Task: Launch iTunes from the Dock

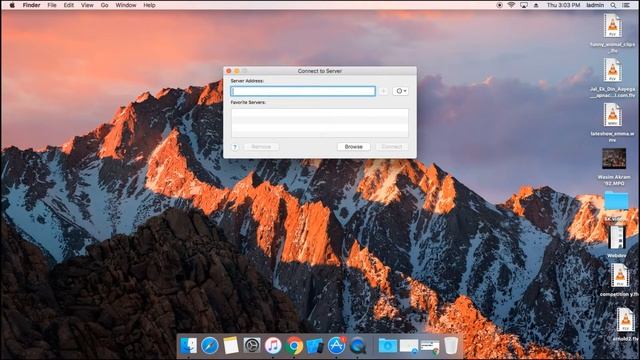Action: pos(273,346)
